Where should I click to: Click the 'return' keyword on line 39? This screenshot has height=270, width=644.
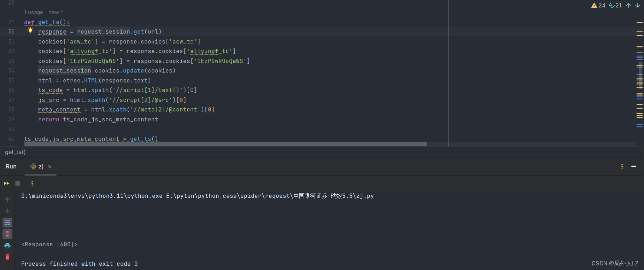tap(49, 120)
